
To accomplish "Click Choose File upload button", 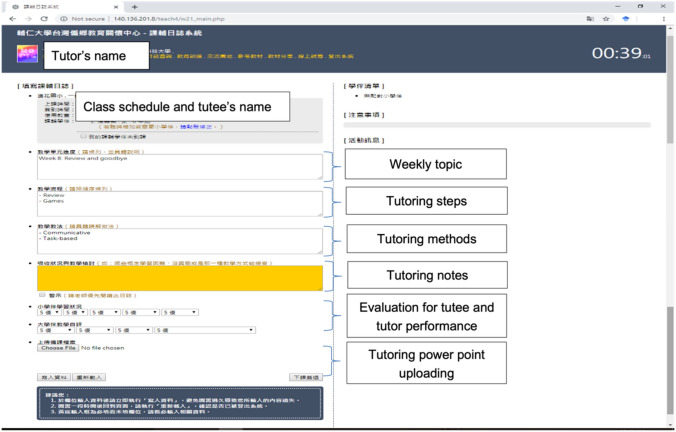I will [59, 347].
